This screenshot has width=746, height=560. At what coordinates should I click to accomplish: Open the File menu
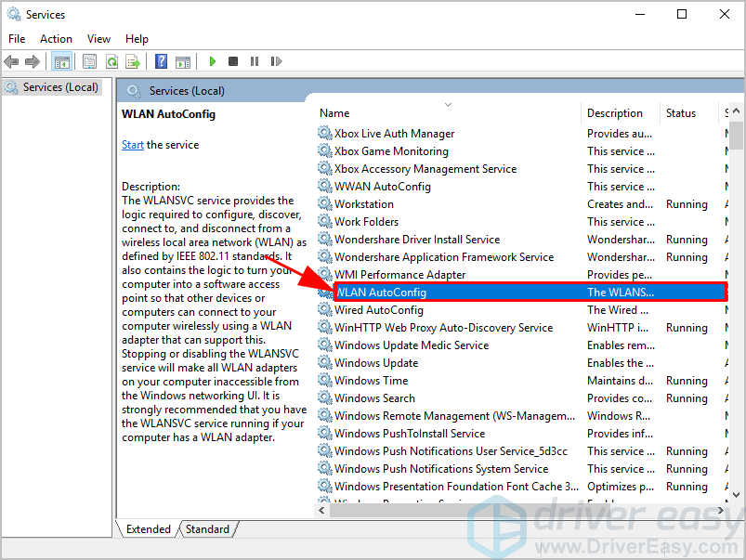point(17,39)
